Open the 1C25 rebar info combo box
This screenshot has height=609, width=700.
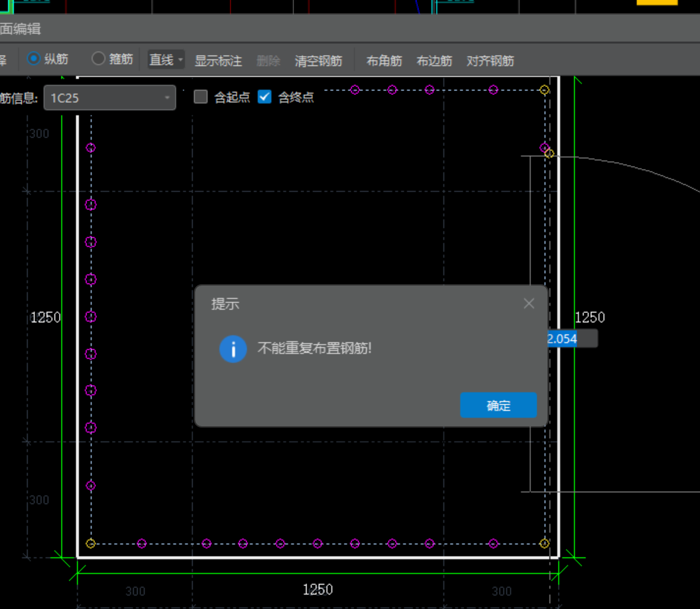click(110, 98)
